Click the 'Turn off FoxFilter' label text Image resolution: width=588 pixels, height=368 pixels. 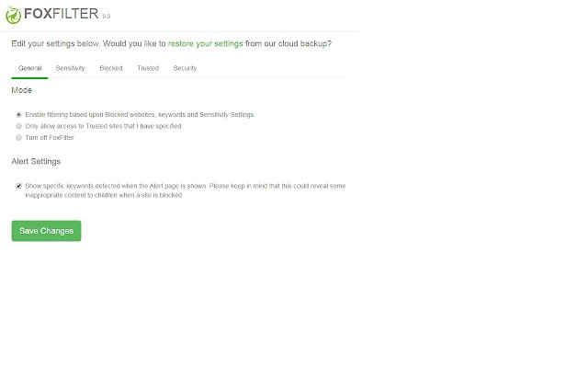tap(50, 137)
